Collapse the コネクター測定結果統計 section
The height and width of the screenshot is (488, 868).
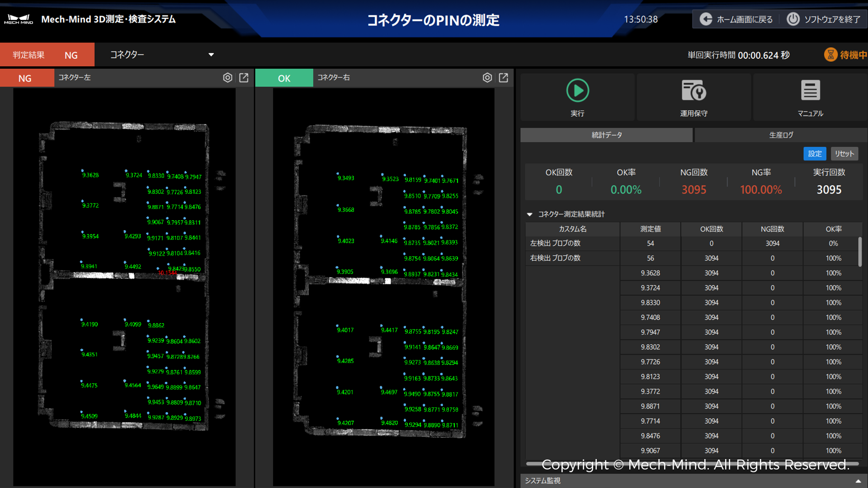point(530,214)
